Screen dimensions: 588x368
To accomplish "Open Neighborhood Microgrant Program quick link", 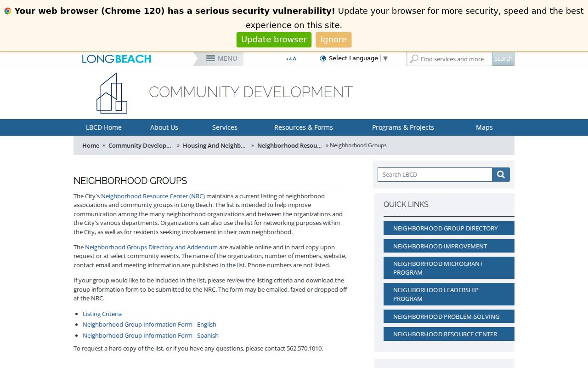I will pos(449,268).
